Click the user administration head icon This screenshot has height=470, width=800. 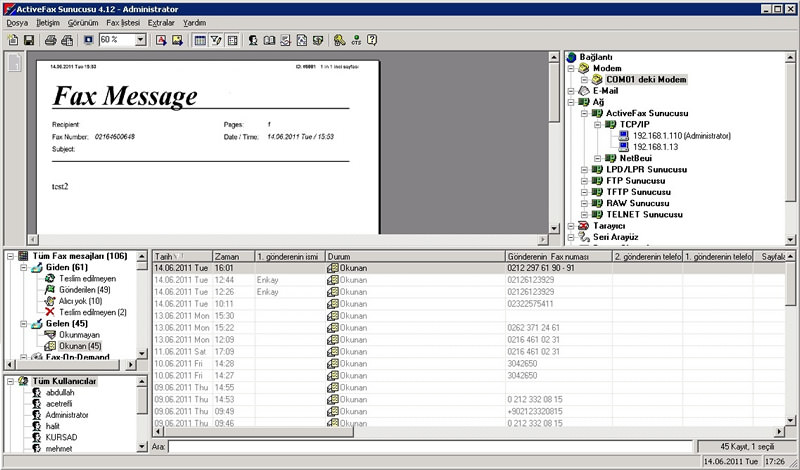tap(253, 40)
